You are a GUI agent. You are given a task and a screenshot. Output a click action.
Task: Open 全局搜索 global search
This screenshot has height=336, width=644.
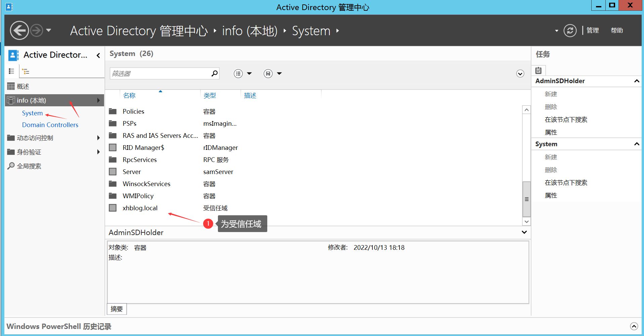coord(29,166)
